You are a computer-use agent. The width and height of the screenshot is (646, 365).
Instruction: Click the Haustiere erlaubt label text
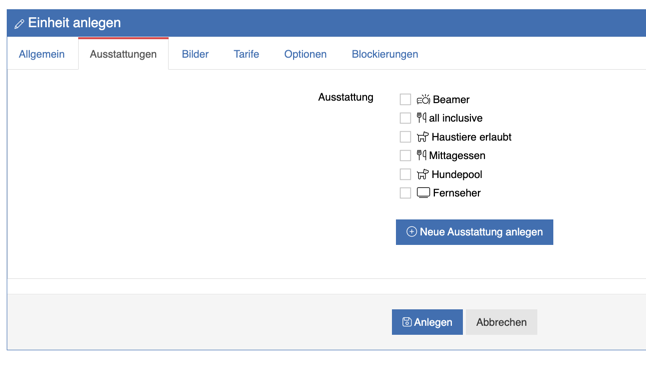[x=471, y=137]
